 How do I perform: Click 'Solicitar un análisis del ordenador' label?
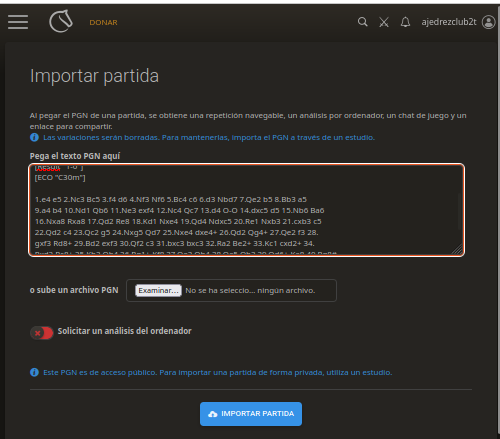pos(124,331)
